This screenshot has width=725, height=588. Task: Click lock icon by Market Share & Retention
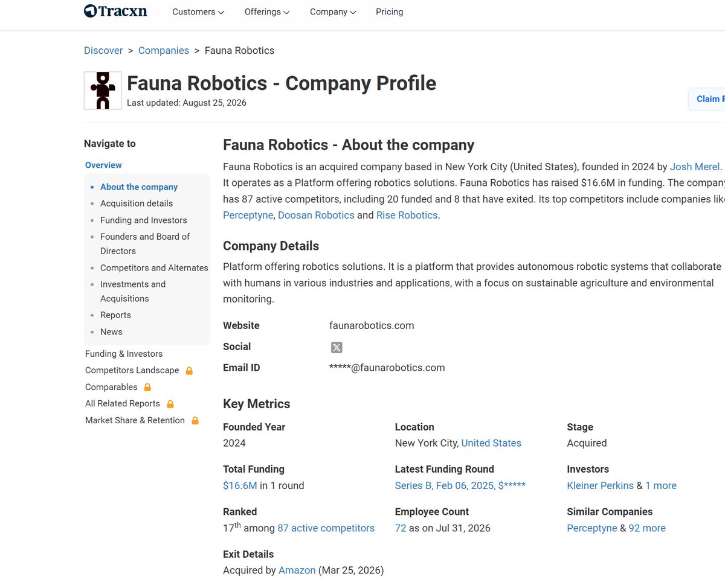pyautogui.click(x=195, y=421)
